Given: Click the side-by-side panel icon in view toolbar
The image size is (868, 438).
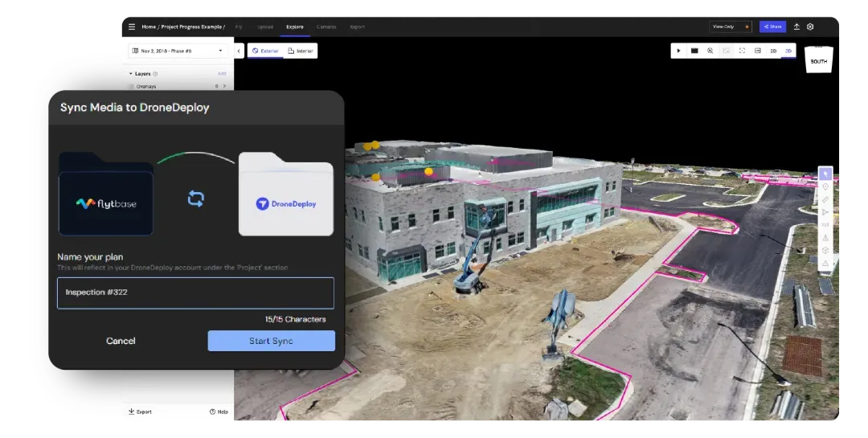Looking at the screenshot, I should pos(757,51).
